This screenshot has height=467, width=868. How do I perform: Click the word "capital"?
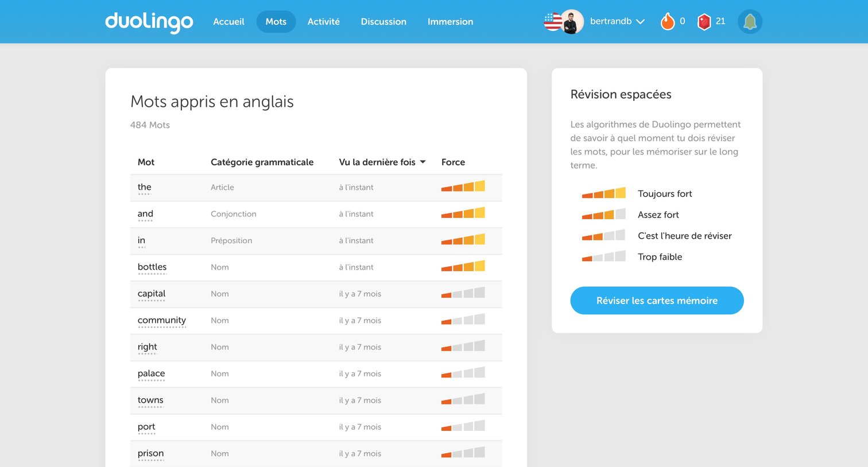coord(152,294)
